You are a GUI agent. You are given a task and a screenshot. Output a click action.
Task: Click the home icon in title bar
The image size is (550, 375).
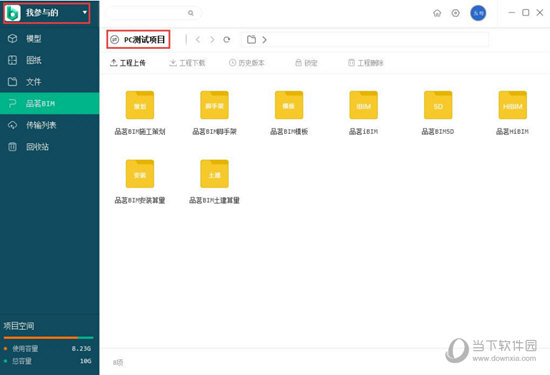437,13
